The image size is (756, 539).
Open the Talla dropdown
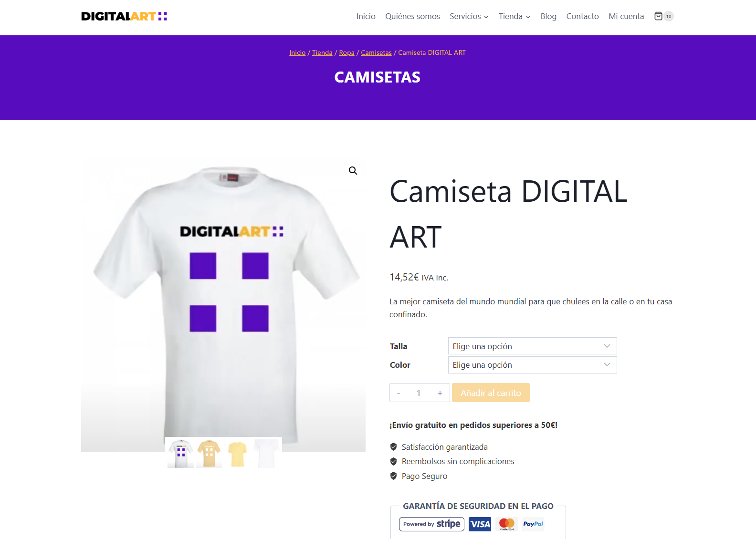coord(532,346)
